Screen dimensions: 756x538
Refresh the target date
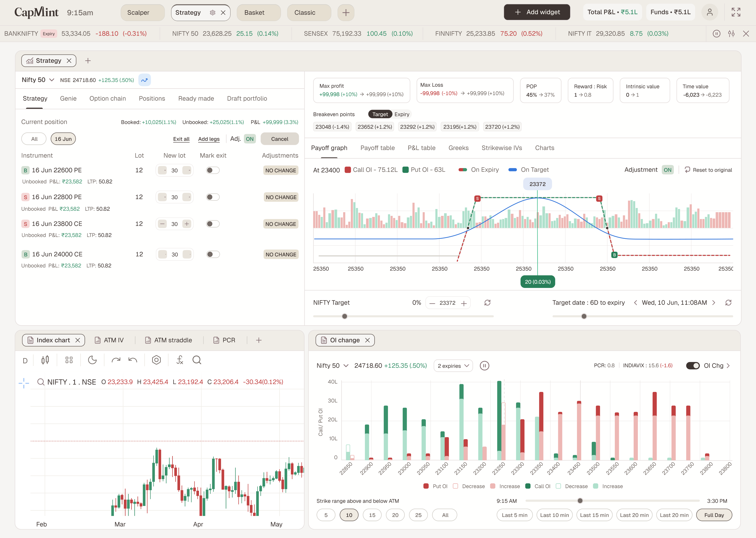click(x=728, y=303)
